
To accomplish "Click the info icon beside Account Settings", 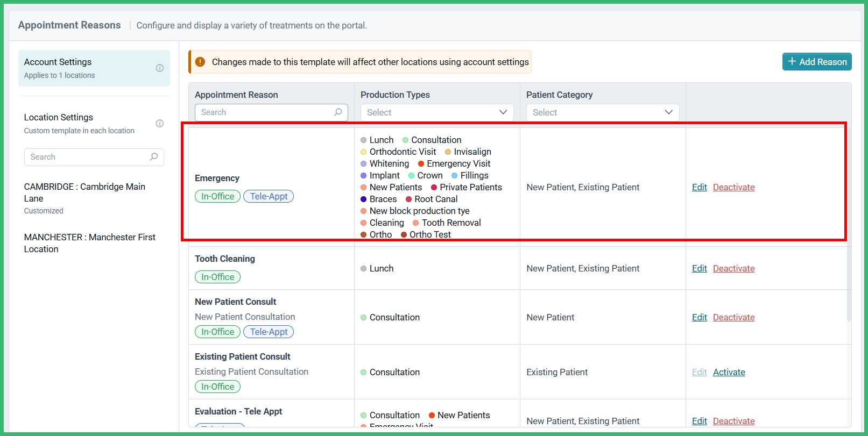I will pos(160,68).
